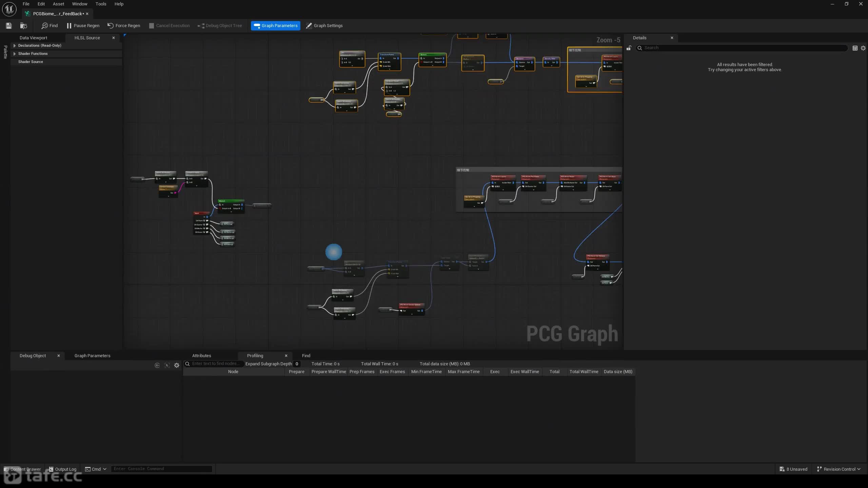Viewport: 868px width, 488px height.
Task: Toggle the Details panel lock icon
Action: (629, 48)
